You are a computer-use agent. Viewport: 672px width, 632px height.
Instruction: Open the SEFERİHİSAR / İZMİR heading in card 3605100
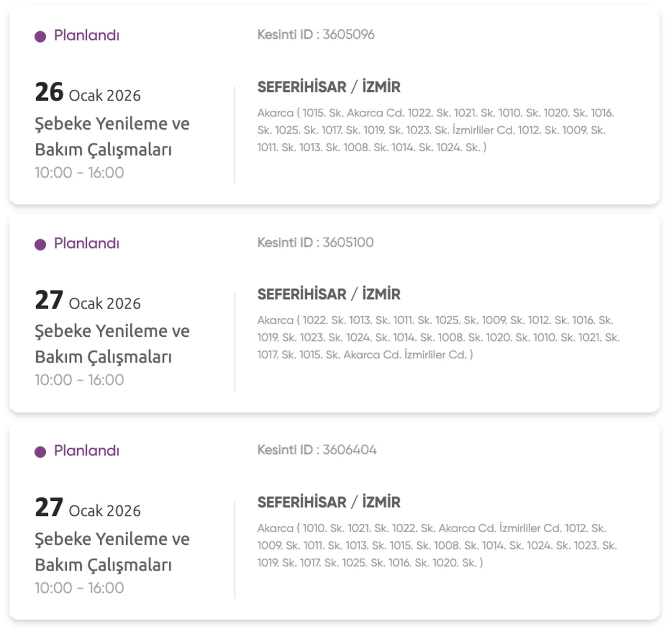329,294
